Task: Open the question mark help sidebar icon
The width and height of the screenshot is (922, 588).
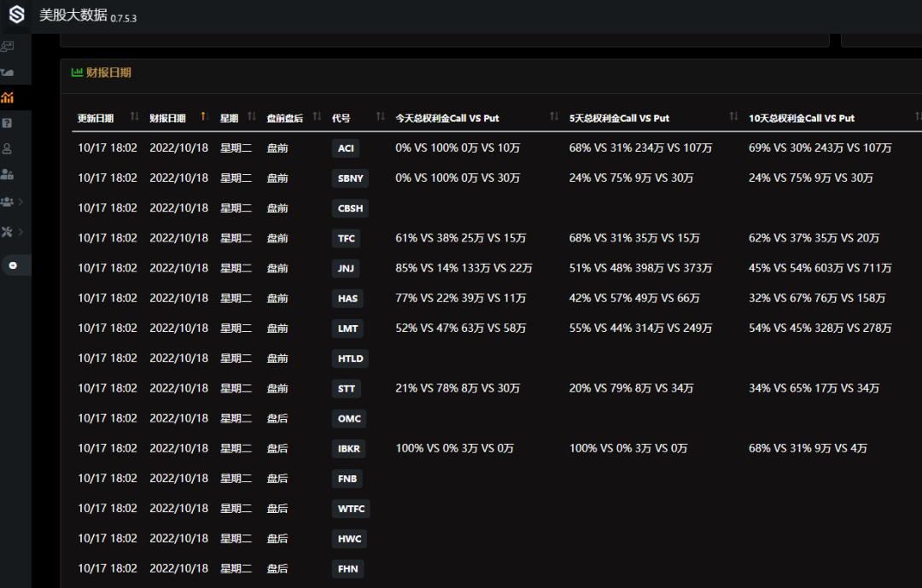Action: pyautogui.click(x=7, y=123)
